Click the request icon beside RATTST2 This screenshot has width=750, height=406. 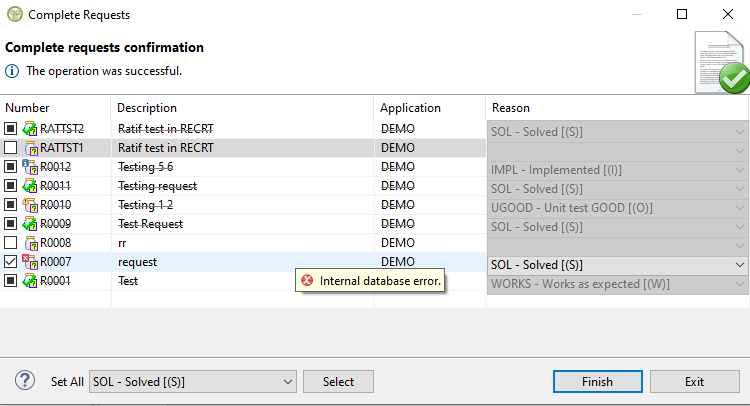pyautogui.click(x=30, y=129)
